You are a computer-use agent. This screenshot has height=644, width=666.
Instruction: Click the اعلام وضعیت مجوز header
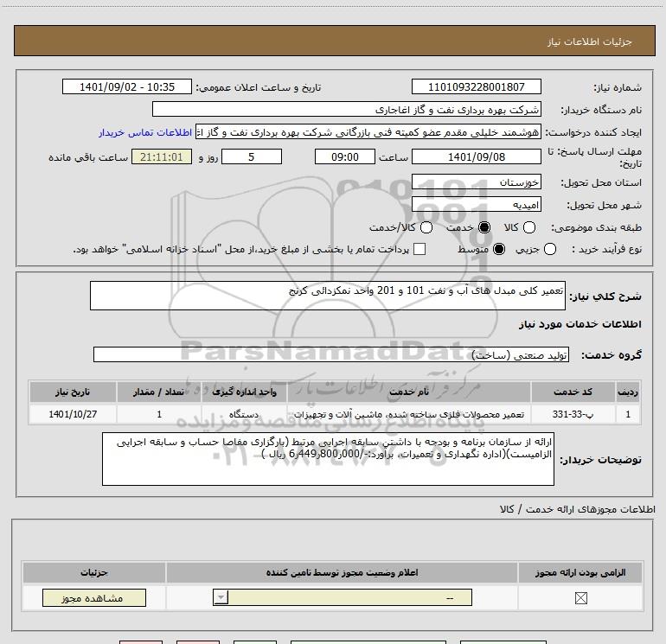pos(342,572)
